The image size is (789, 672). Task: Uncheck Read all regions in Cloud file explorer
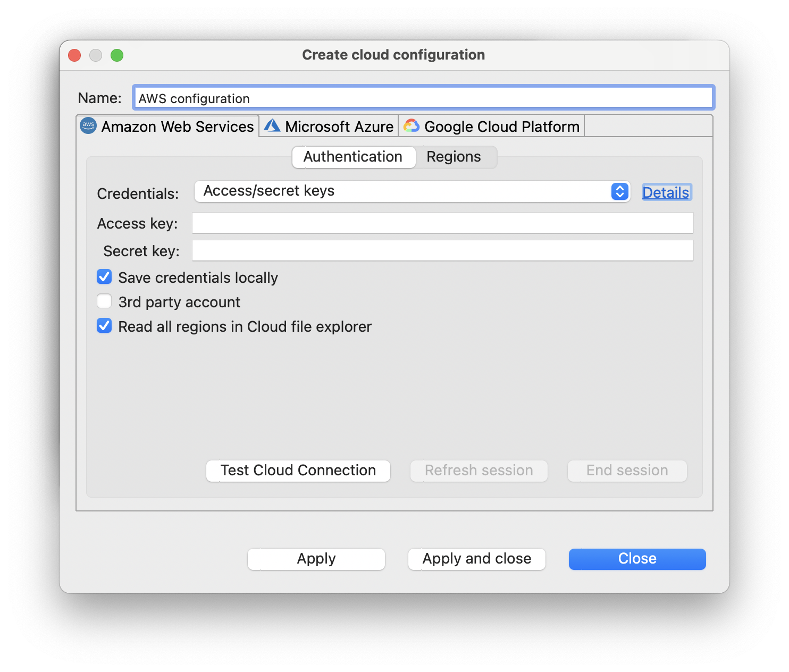[x=104, y=325]
